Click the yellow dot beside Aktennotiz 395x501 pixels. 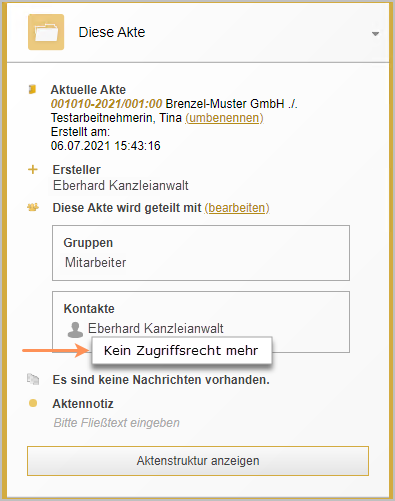[33, 403]
